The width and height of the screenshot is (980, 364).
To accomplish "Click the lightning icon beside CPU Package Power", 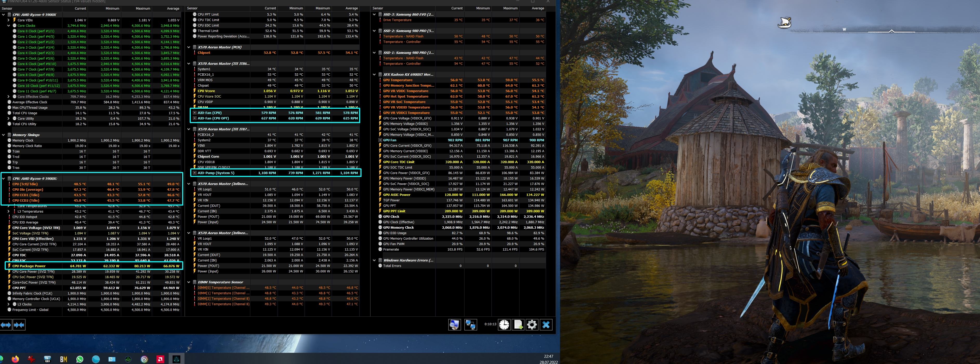I will coord(10,266).
